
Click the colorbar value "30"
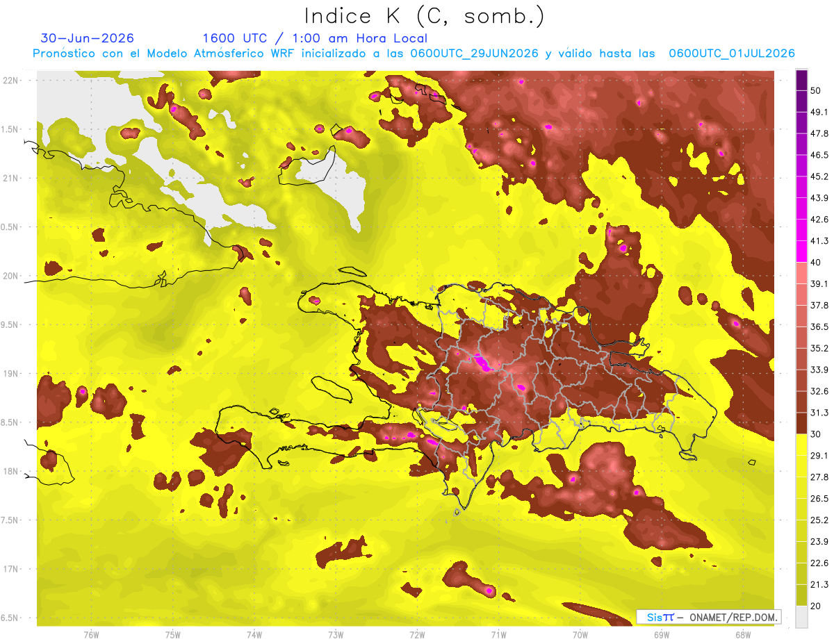pyautogui.click(x=815, y=434)
